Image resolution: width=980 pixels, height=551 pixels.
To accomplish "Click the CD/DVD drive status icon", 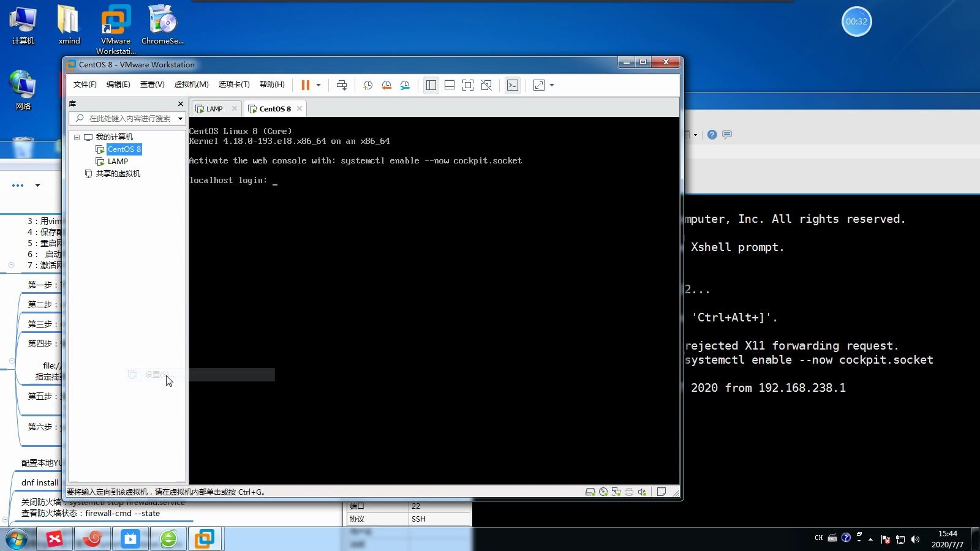I will [x=603, y=492].
